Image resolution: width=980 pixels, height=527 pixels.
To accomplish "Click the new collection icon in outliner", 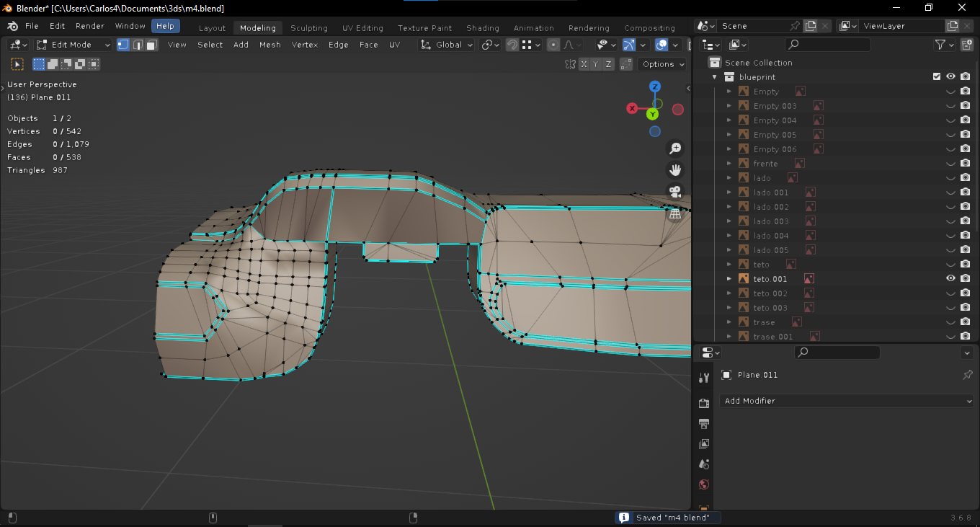I will 967,45.
